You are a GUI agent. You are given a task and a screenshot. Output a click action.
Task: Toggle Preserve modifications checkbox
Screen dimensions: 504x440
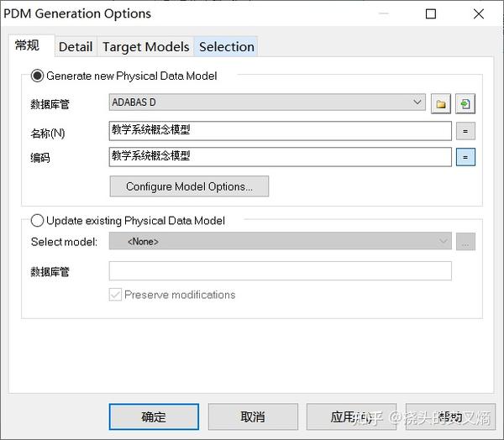(116, 295)
